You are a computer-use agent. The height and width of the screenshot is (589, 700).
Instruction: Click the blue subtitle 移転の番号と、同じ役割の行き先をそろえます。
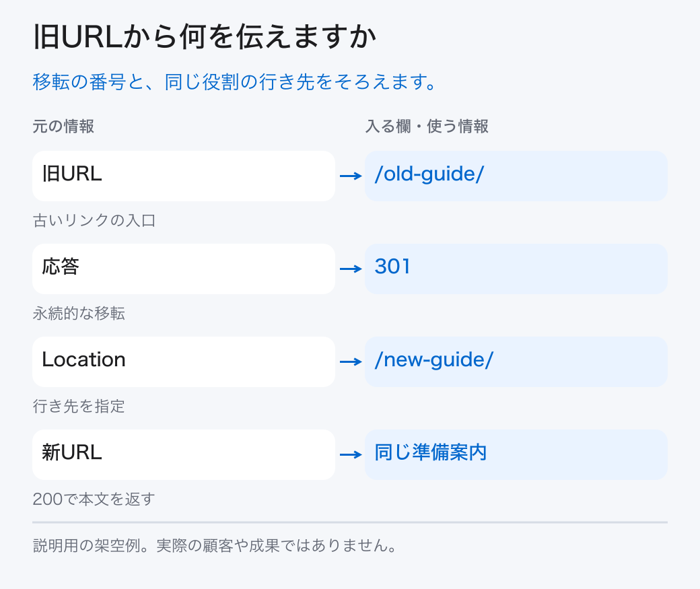coord(234,82)
